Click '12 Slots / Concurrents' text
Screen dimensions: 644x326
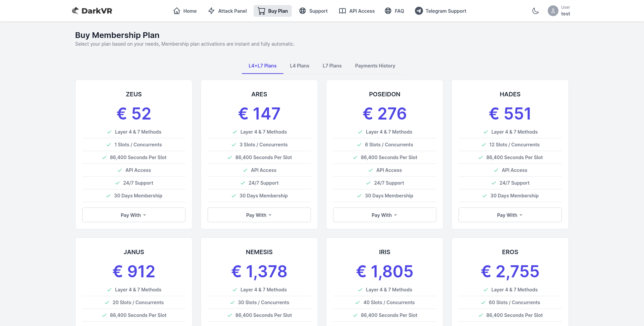pos(515,145)
